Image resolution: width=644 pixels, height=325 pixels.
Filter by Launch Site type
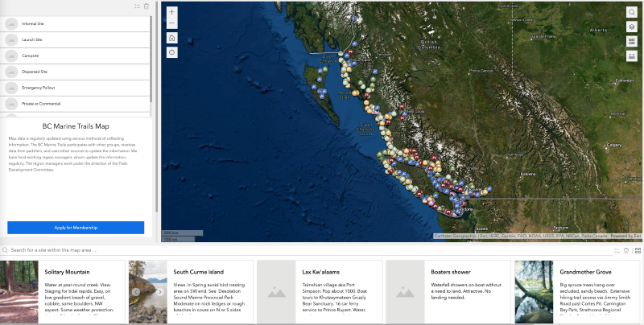76,39
